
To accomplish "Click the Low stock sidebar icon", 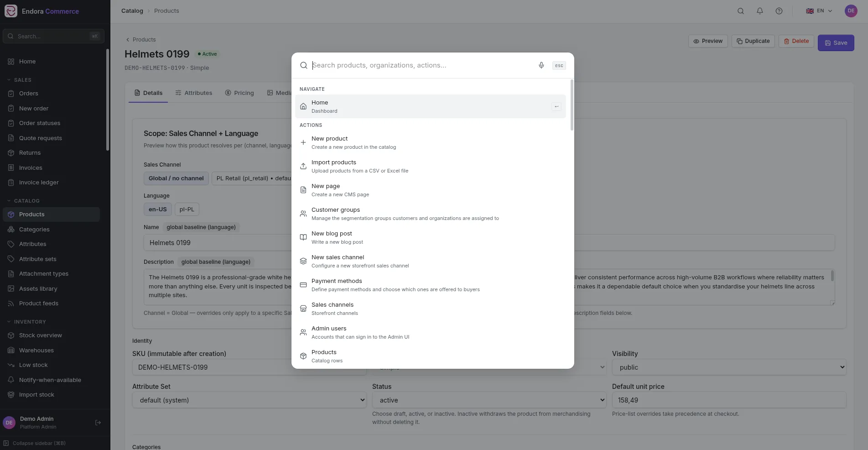I will click(x=11, y=365).
